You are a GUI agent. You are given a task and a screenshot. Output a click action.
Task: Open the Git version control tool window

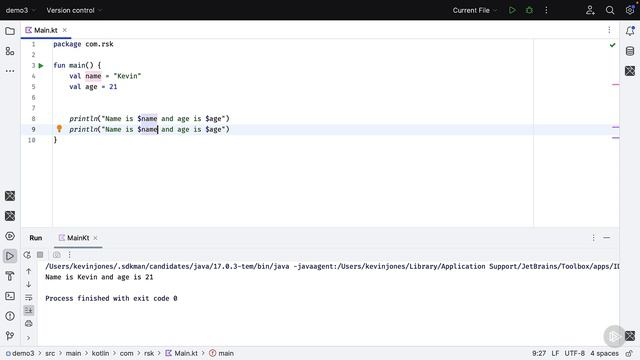point(10,336)
